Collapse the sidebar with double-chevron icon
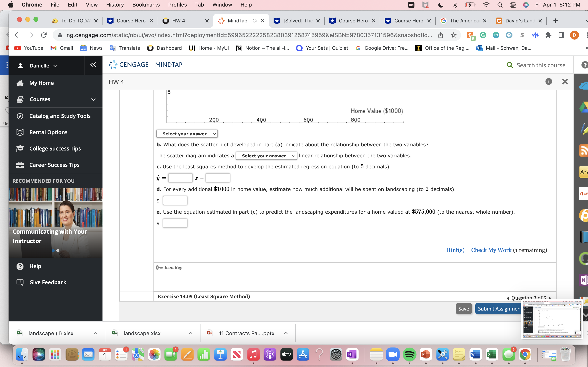The width and height of the screenshot is (588, 367). pyautogui.click(x=93, y=65)
